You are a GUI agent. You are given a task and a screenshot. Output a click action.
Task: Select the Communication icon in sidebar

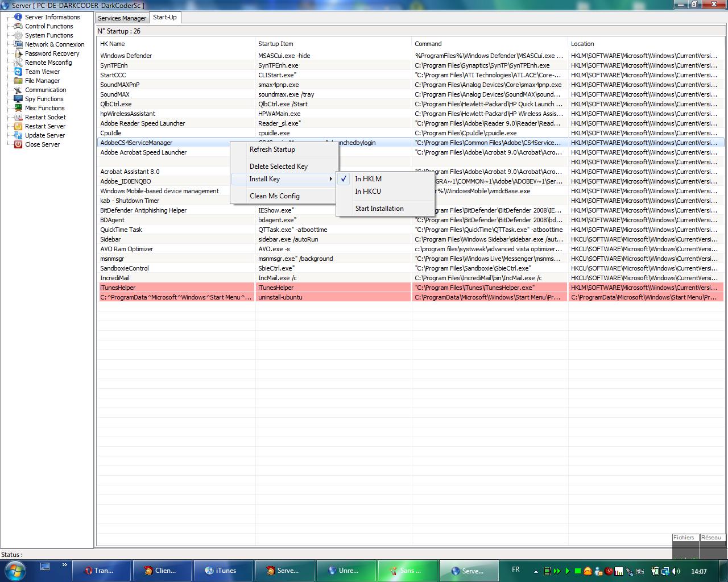point(18,90)
